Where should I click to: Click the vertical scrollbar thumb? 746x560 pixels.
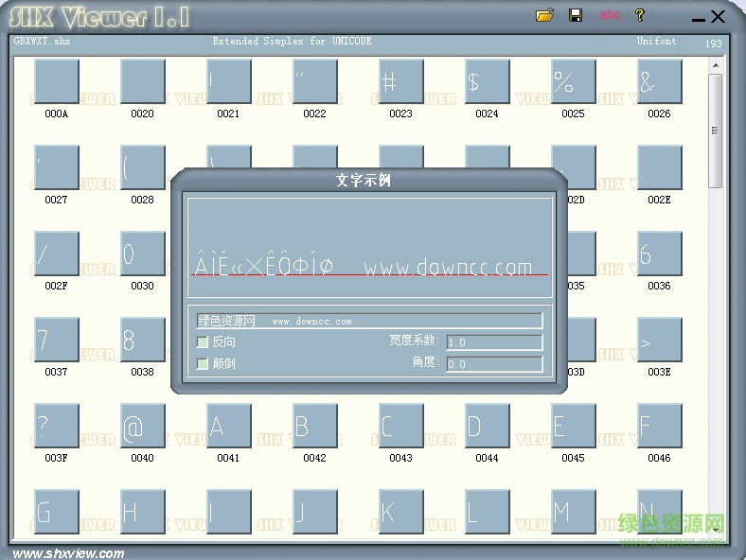click(x=715, y=131)
